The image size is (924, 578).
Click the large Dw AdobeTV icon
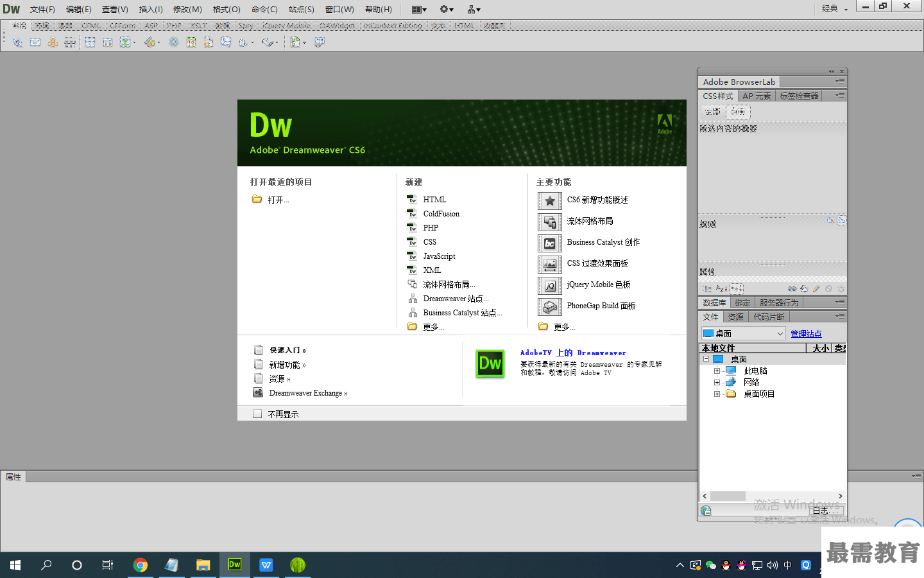pos(490,364)
